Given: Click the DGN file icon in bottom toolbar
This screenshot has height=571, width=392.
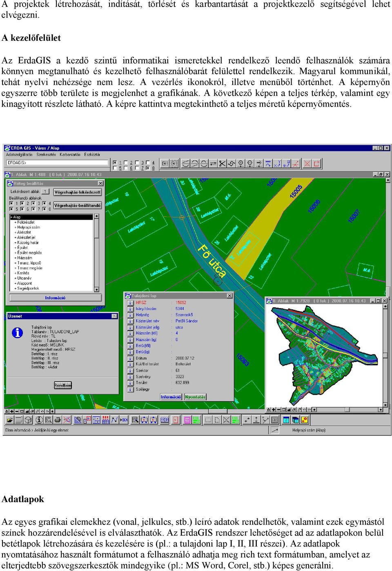Looking at the screenshot, I should click(124, 420).
